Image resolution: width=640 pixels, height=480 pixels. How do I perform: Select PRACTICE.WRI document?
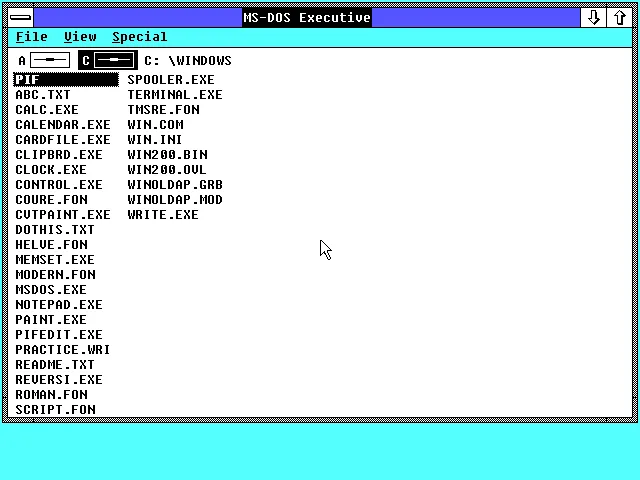click(x=62, y=349)
